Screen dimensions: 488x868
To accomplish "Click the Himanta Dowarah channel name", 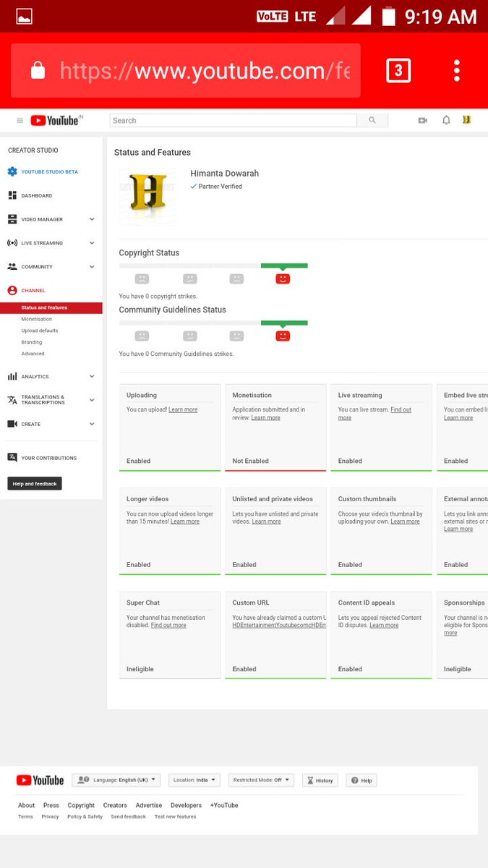I will click(225, 174).
